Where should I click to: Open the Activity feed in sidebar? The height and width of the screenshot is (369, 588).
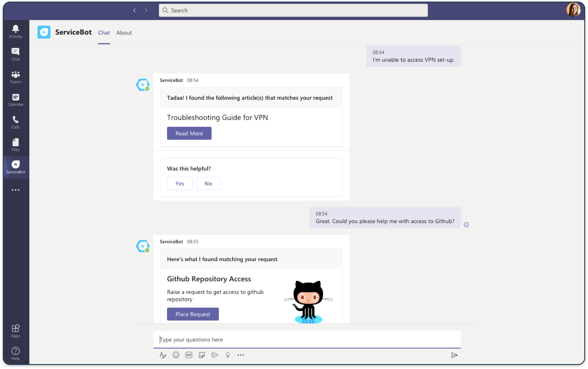click(x=15, y=32)
